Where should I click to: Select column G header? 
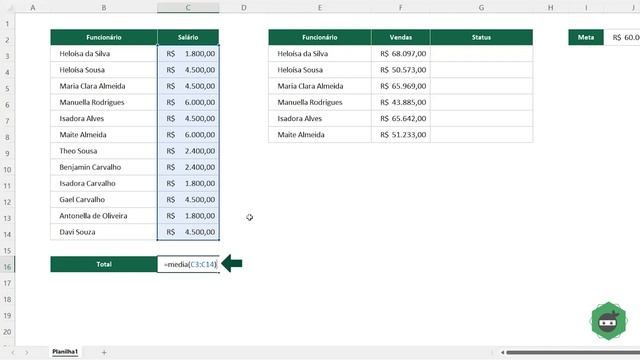(x=481, y=7)
